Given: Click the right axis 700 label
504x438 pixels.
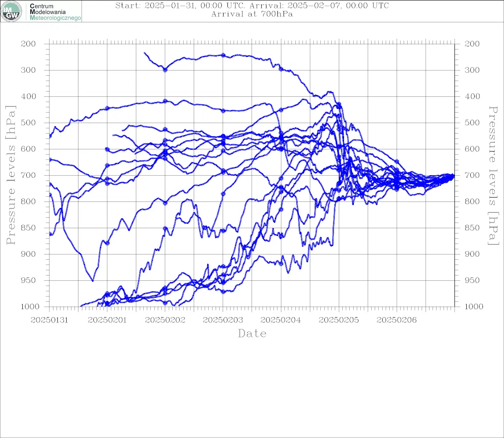Looking at the screenshot, I should click(472, 176).
